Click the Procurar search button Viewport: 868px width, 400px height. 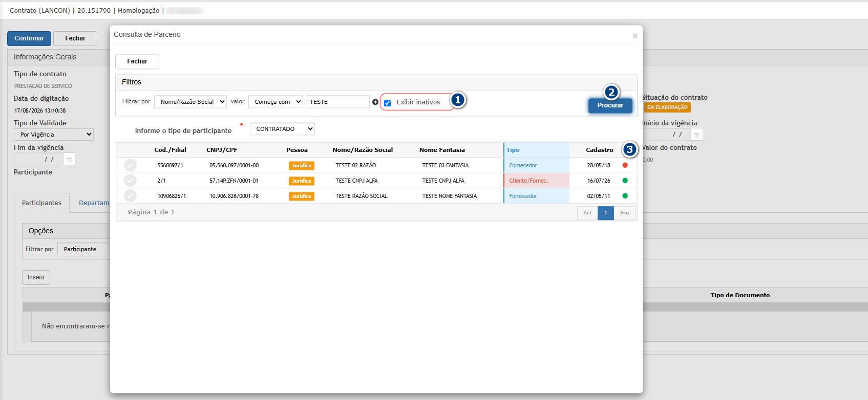click(610, 105)
